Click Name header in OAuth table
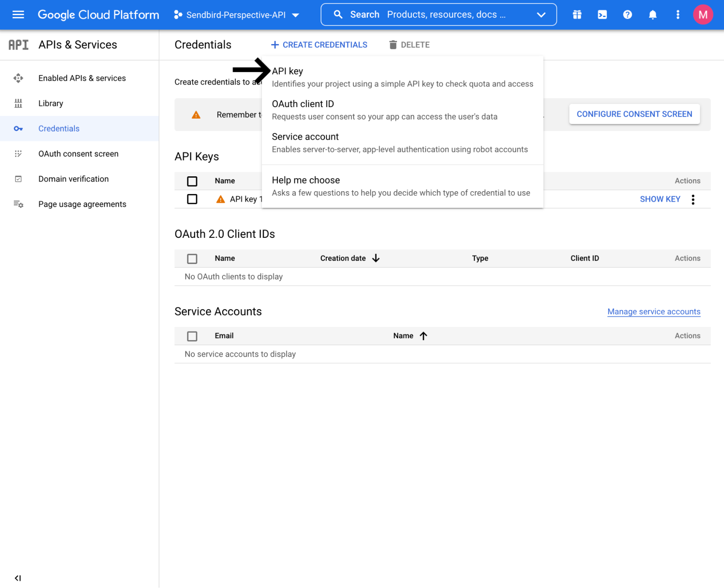This screenshot has height=588, width=724. pos(225,258)
